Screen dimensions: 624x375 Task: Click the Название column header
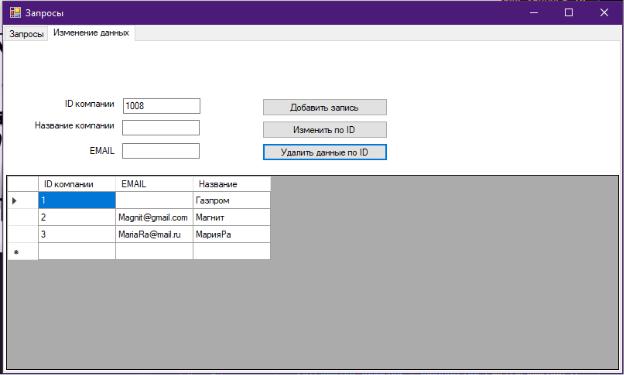pos(232,184)
